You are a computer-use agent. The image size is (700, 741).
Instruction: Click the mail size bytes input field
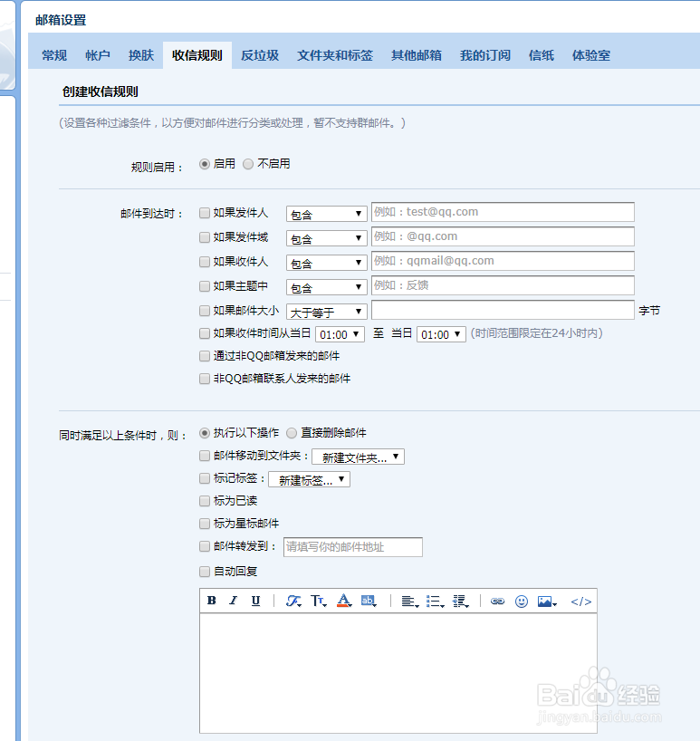(503, 310)
